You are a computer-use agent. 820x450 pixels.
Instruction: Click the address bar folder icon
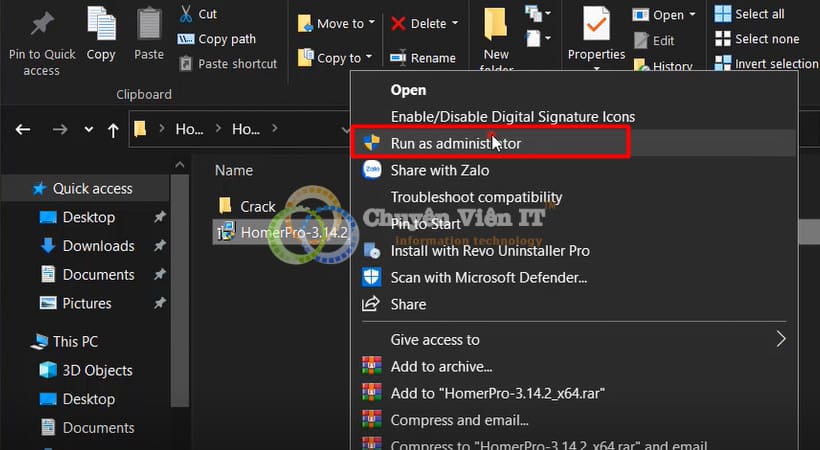140,129
